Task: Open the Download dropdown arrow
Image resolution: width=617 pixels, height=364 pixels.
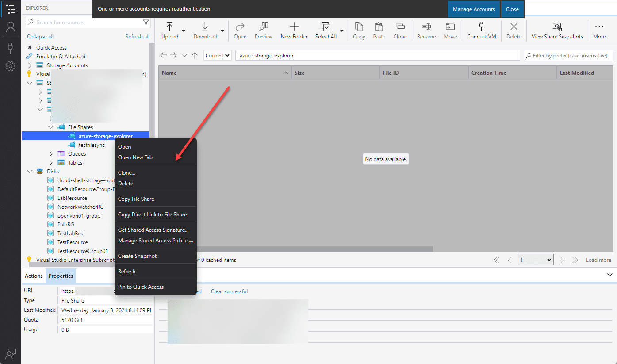Action: 222,31
